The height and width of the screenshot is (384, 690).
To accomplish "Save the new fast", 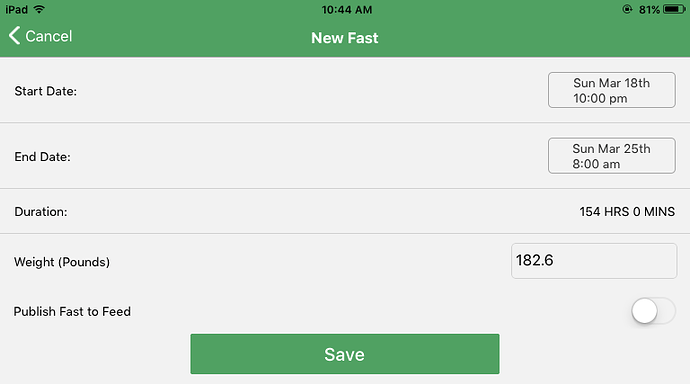I will pos(345,354).
